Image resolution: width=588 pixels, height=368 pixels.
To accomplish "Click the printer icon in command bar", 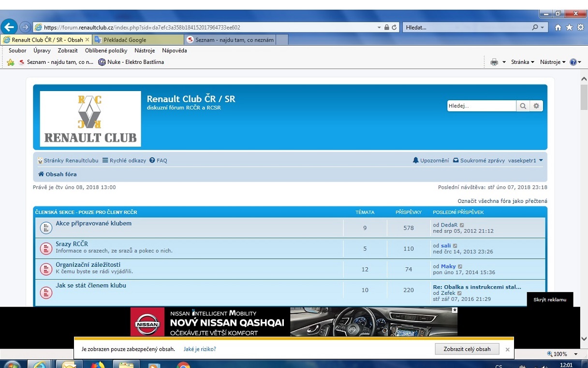I will 494,62.
